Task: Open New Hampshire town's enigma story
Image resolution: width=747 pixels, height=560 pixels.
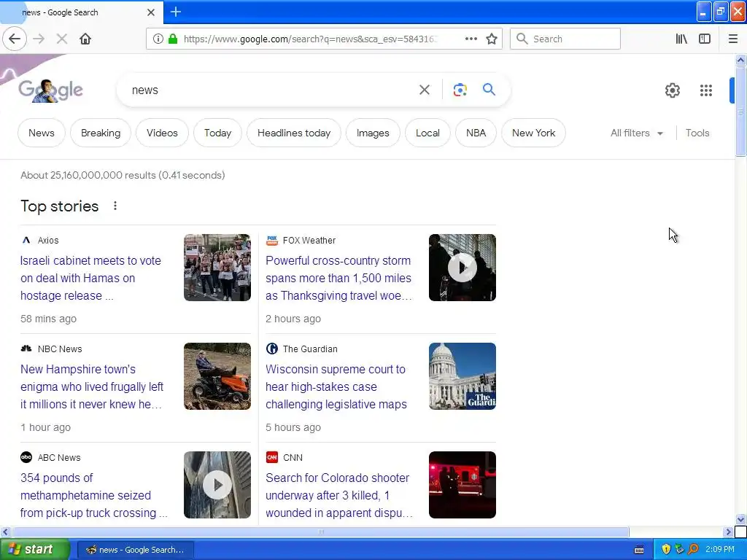Action: tap(91, 386)
